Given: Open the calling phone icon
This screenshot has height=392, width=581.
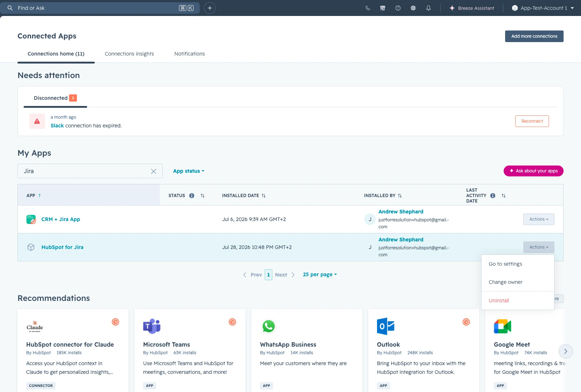Looking at the screenshot, I should pos(367,8).
